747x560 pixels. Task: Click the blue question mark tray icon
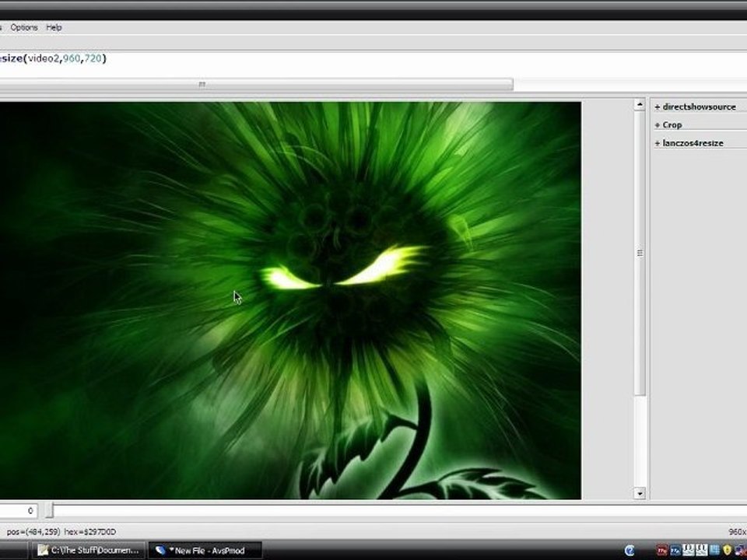click(x=630, y=551)
